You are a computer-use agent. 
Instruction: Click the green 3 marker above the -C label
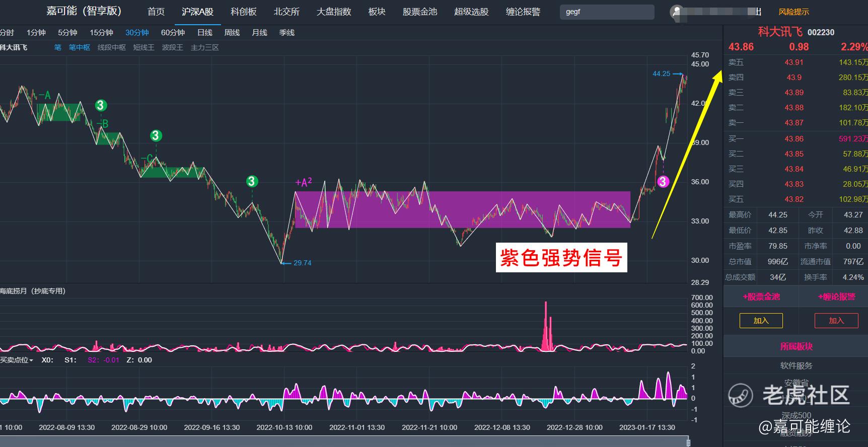pyautogui.click(x=156, y=135)
